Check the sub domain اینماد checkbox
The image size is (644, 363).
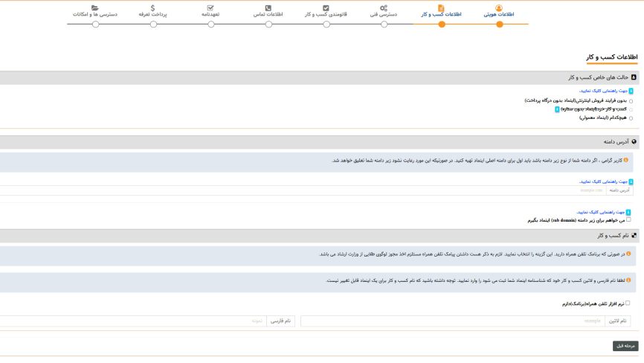point(628,220)
